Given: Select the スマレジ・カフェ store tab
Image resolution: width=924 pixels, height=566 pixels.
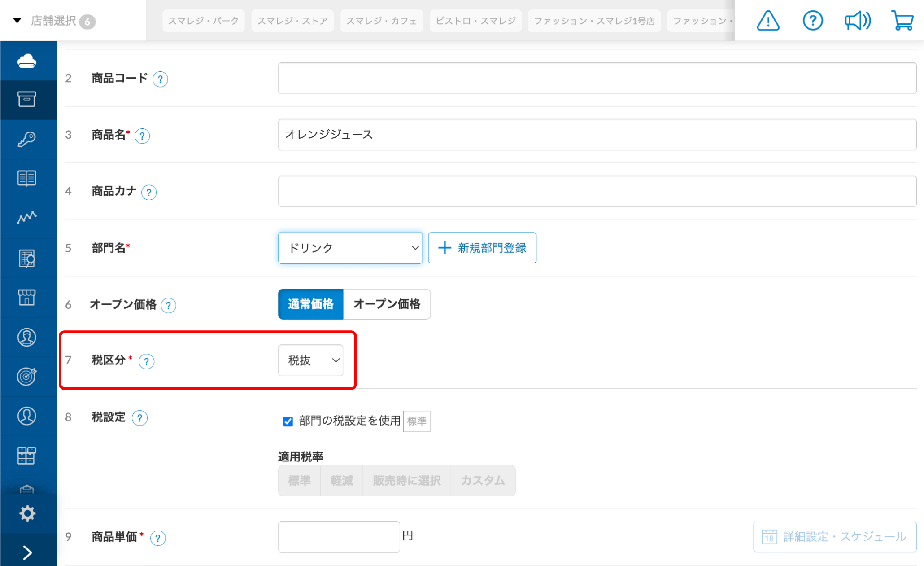Looking at the screenshot, I should click(x=381, y=20).
